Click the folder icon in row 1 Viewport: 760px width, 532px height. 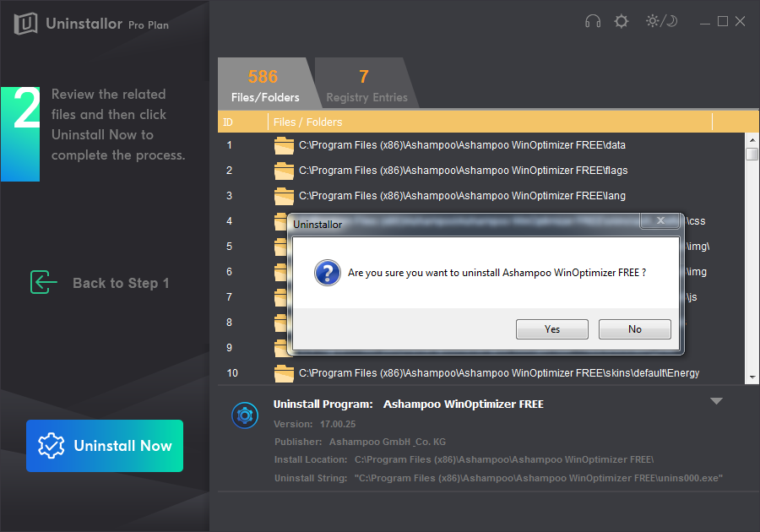[x=284, y=145]
